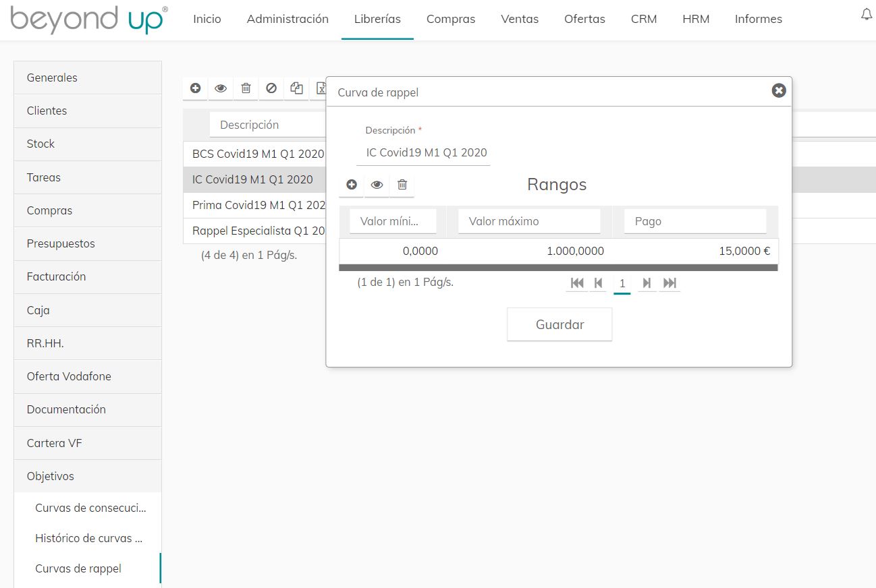Go to first page of ranges

point(577,283)
